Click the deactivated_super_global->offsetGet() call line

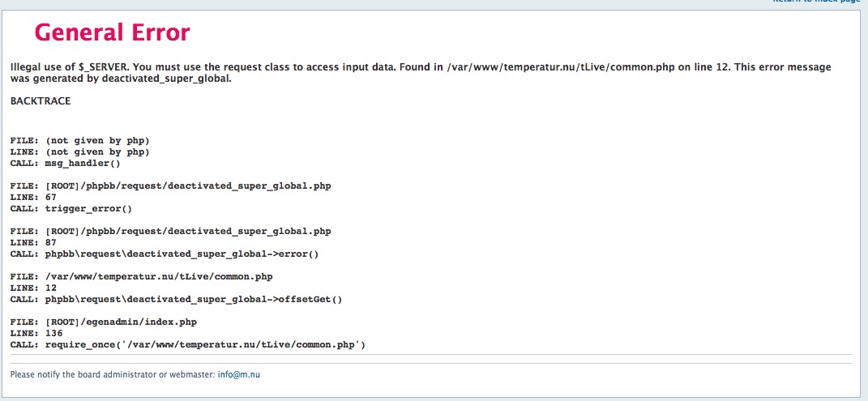[176, 299]
